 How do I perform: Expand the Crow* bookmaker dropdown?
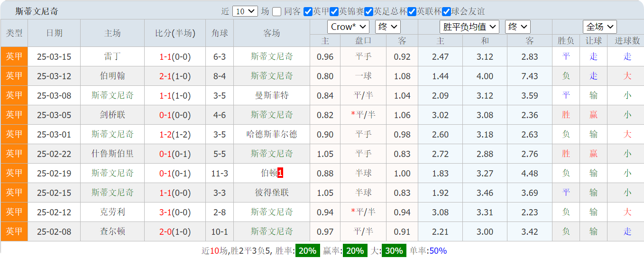coord(348,27)
